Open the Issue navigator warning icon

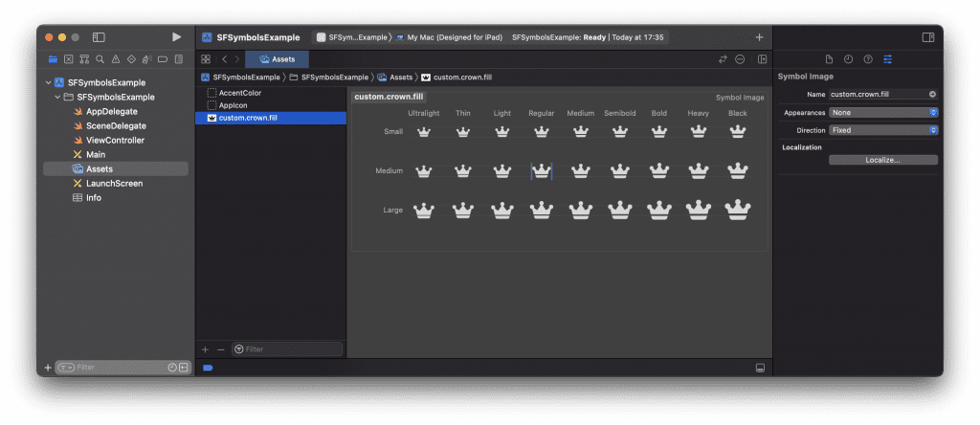(x=116, y=59)
